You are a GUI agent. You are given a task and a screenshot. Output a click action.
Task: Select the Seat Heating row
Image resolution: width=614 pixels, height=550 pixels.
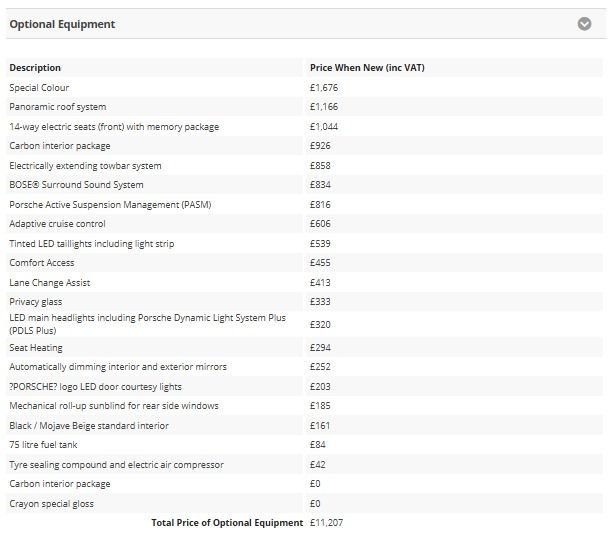(36, 348)
